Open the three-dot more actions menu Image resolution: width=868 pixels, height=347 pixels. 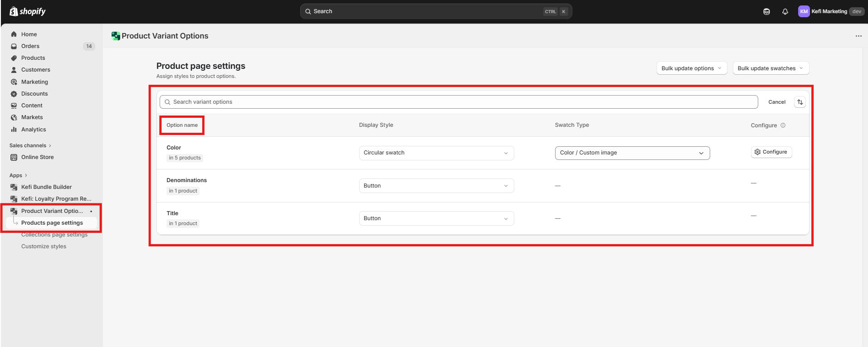858,36
